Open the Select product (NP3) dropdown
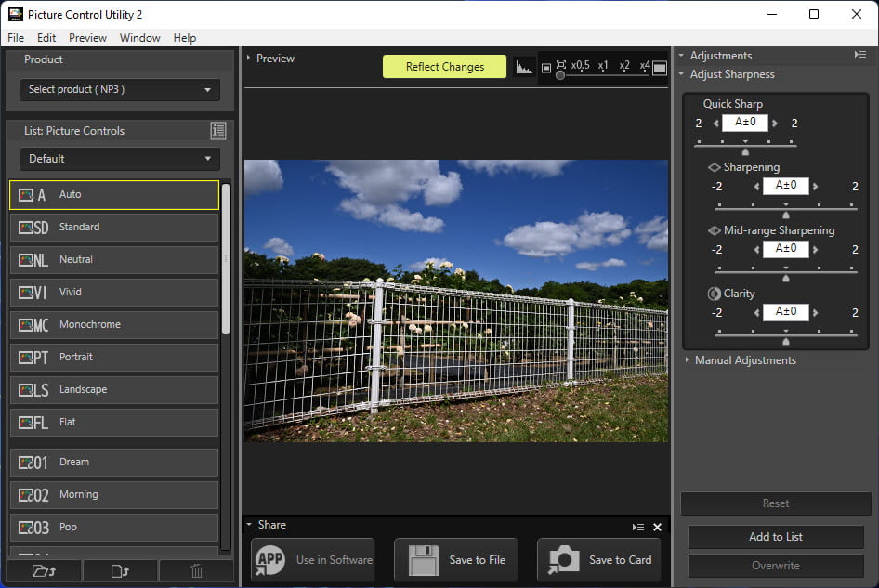The height and width of the screenshot is (588, 879). 120,90
